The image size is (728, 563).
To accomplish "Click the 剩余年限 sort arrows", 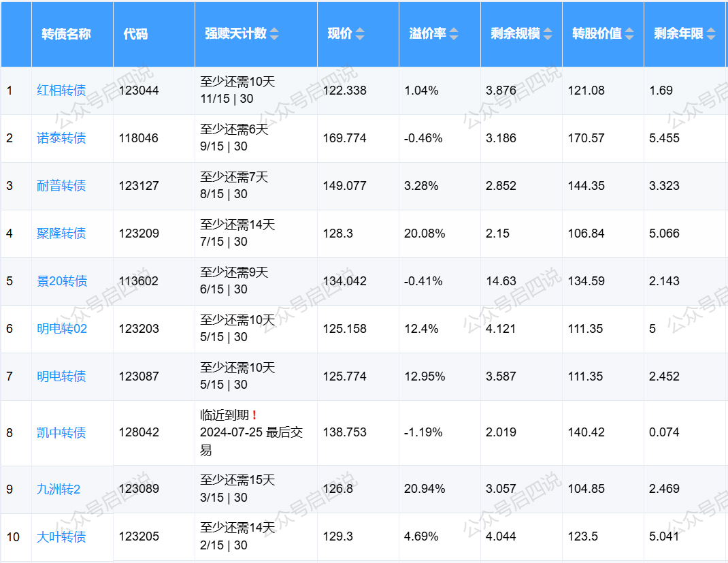I will (711, 34).
